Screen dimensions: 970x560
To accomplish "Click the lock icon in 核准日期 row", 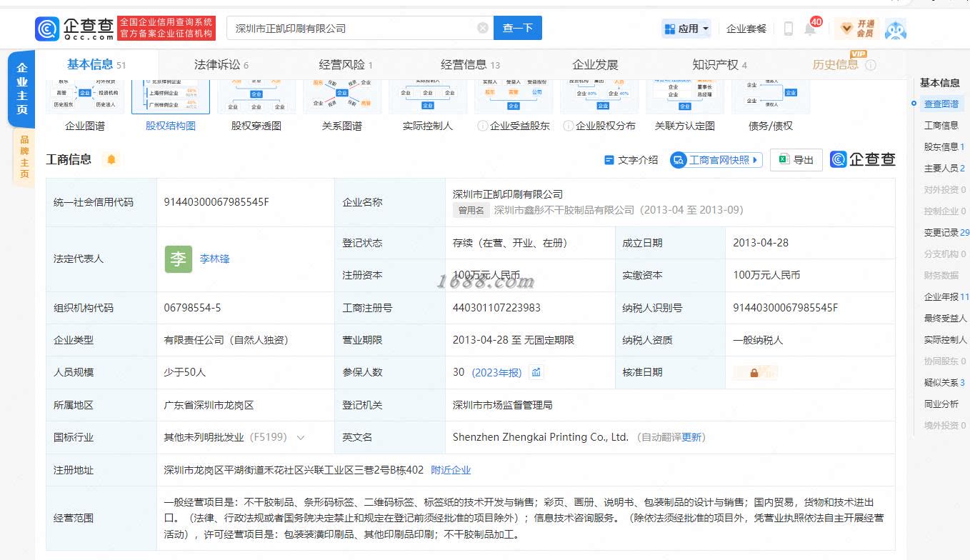I will click(754, 372).
